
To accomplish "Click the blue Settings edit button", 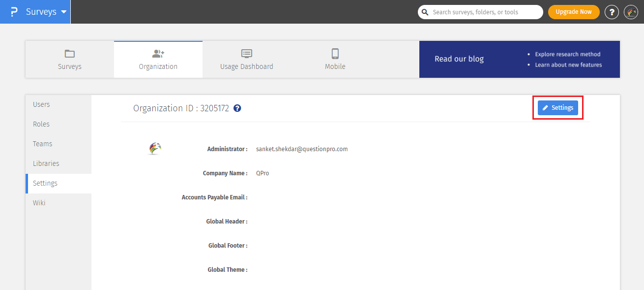I will [558, 108].
